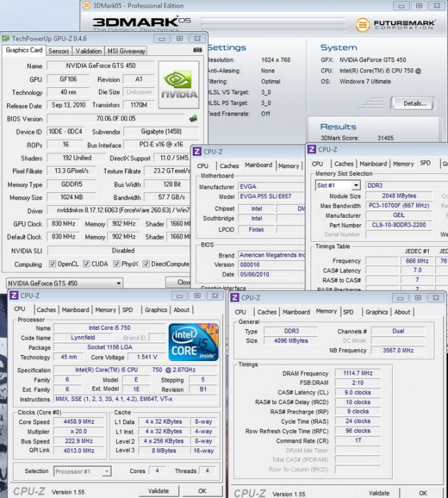Open Mainboard tab in the CPU-Z SPD window
The image size is (448, 498).
[373, 164]
